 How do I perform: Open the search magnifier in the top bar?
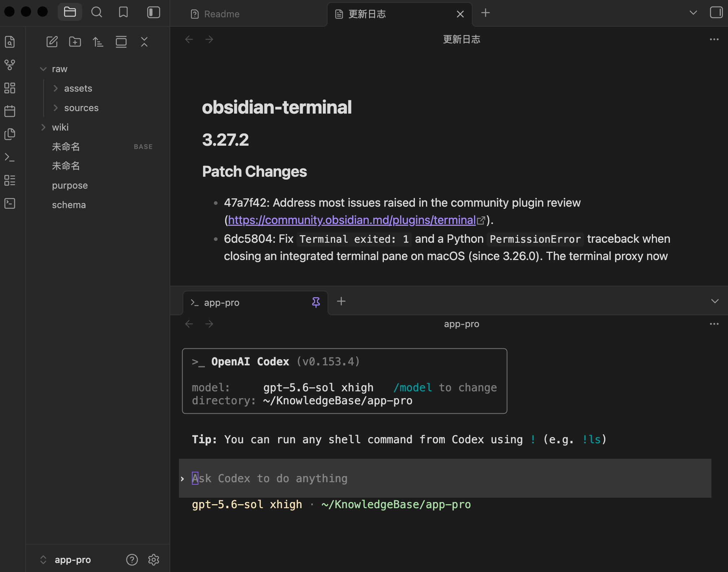pos(96,12)
